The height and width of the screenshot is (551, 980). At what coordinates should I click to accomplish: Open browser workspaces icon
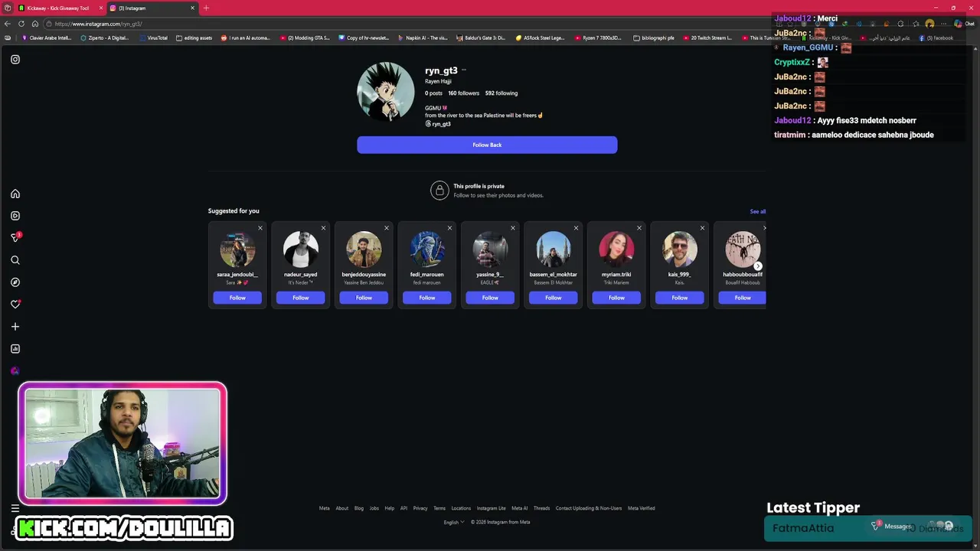(x=7, y=8)
